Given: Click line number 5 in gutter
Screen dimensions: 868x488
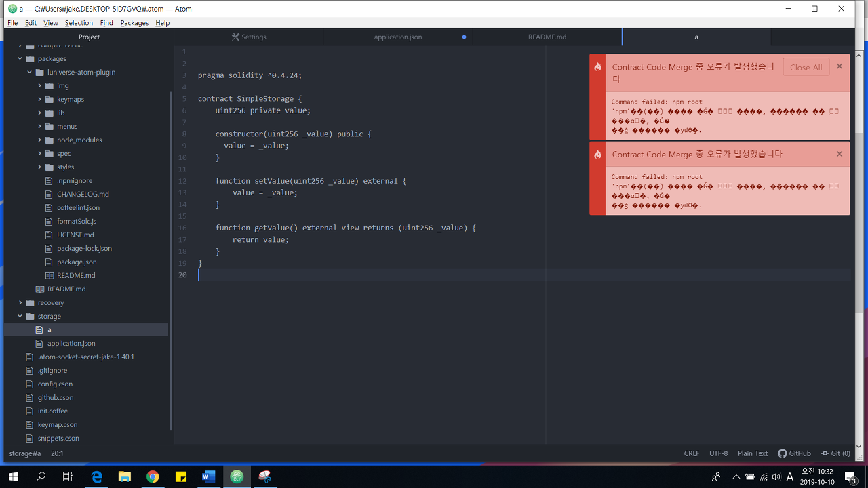Looking at the screenshot, I should [x=184, y=98].
